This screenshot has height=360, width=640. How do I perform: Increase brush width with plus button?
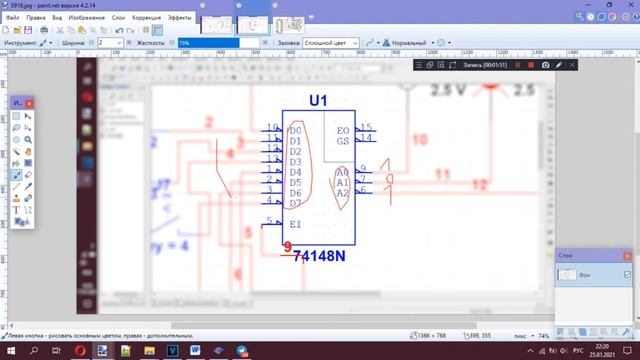point(129,43)
